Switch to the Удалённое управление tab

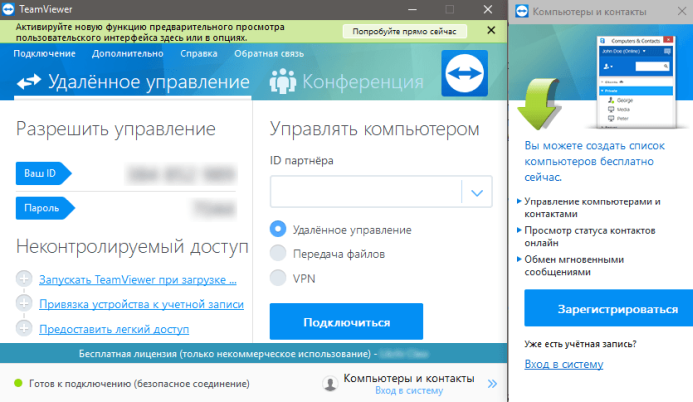pos(133,82)
